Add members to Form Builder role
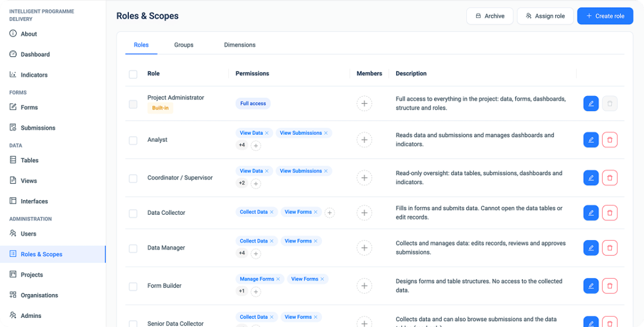 coord(364,286)
